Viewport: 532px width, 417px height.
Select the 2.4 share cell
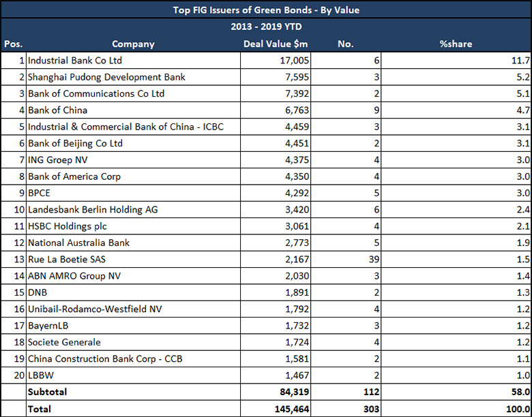[456, 210]
